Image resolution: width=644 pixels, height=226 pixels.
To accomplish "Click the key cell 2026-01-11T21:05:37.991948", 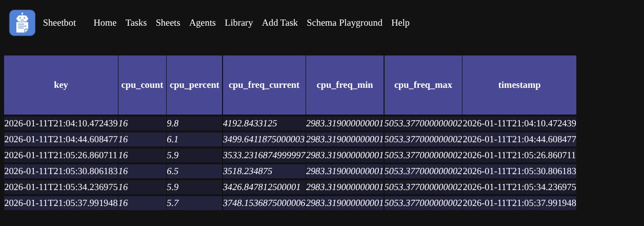I will pos(61,203).
